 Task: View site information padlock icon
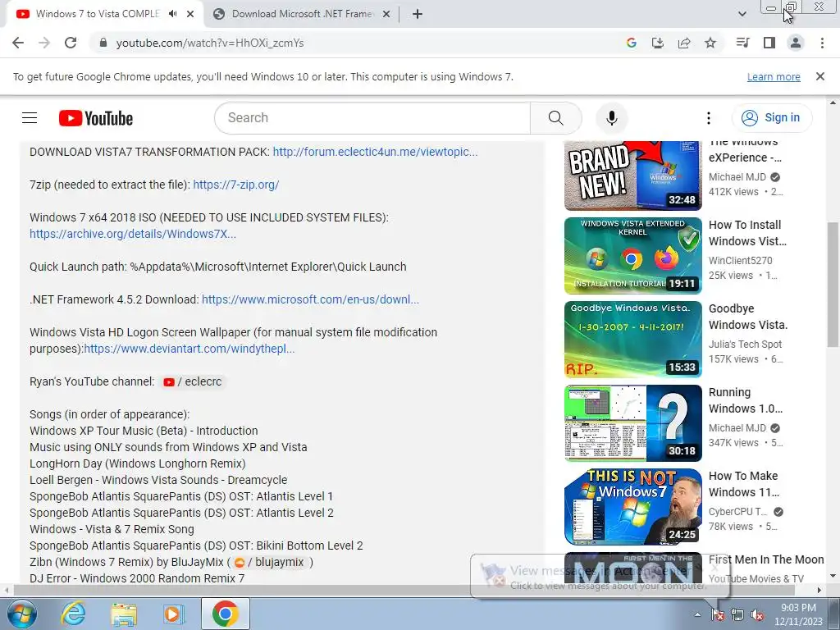[103, 43]
